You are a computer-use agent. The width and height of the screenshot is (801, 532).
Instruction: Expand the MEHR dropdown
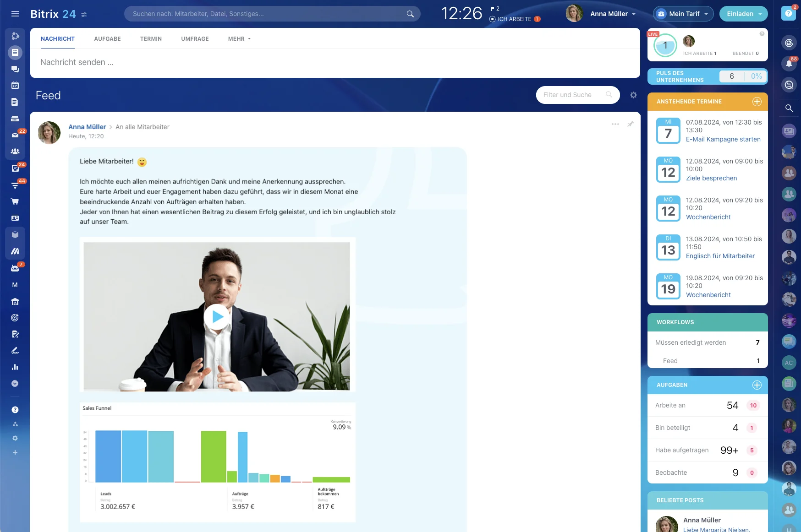[239, 39]
